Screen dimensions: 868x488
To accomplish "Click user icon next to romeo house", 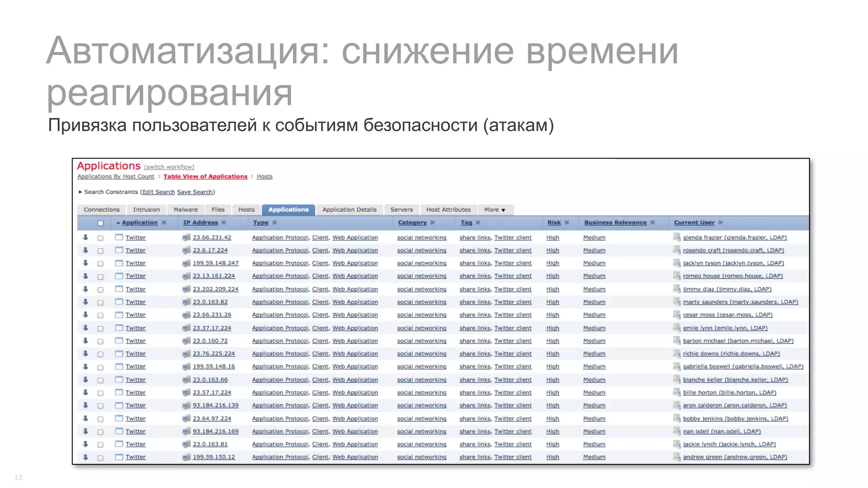I will [x=677, y=276].
